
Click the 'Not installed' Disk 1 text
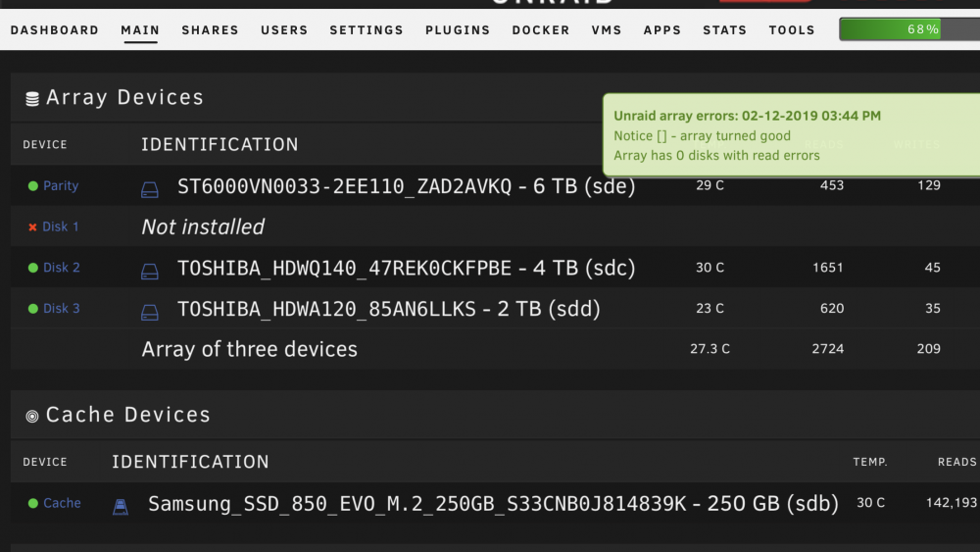[203, 226]
